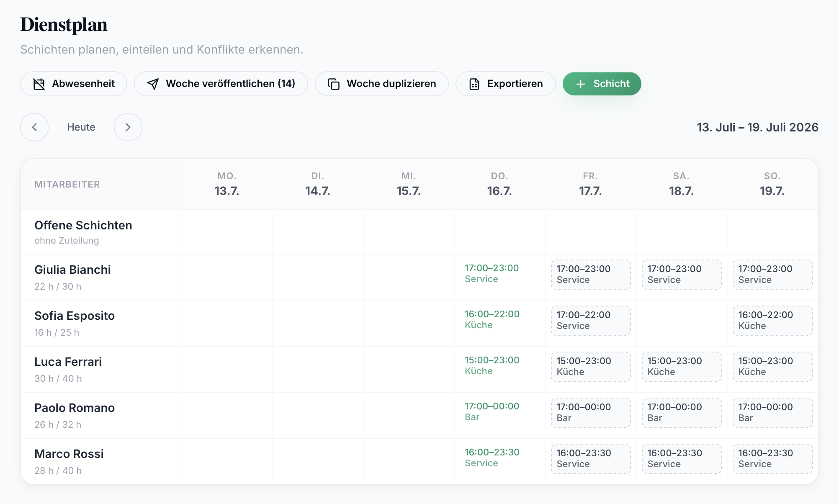Click the duplicate copy icon
The image size is (839, 504).
tap(334, 84)
